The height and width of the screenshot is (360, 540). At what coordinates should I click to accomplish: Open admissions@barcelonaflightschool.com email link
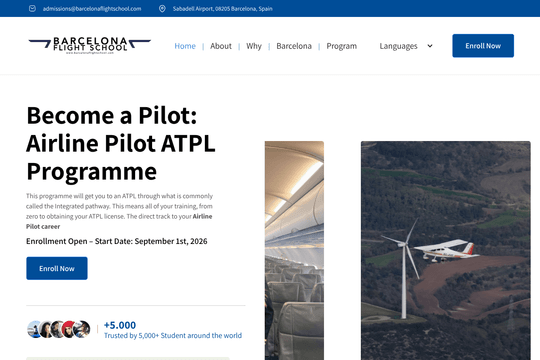92,9
